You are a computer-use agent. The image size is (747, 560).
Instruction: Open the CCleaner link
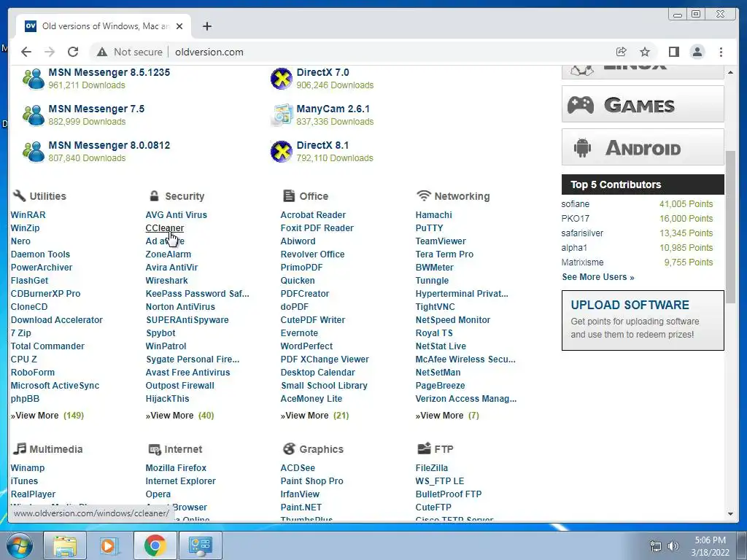click(164, 228)
